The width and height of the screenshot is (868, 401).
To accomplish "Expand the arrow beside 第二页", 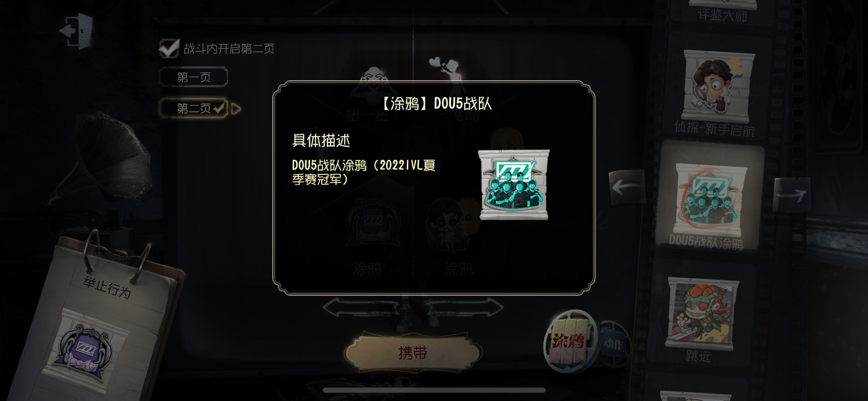I will tap(236, 109).
